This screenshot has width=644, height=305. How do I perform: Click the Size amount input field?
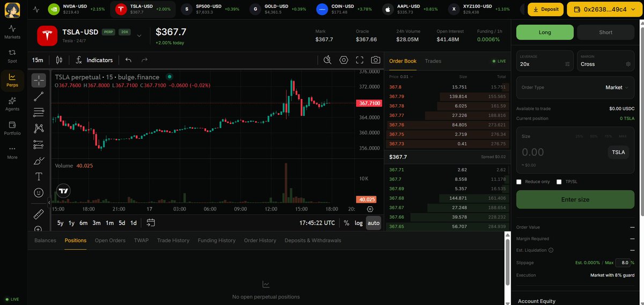click(x=561, y=152)
